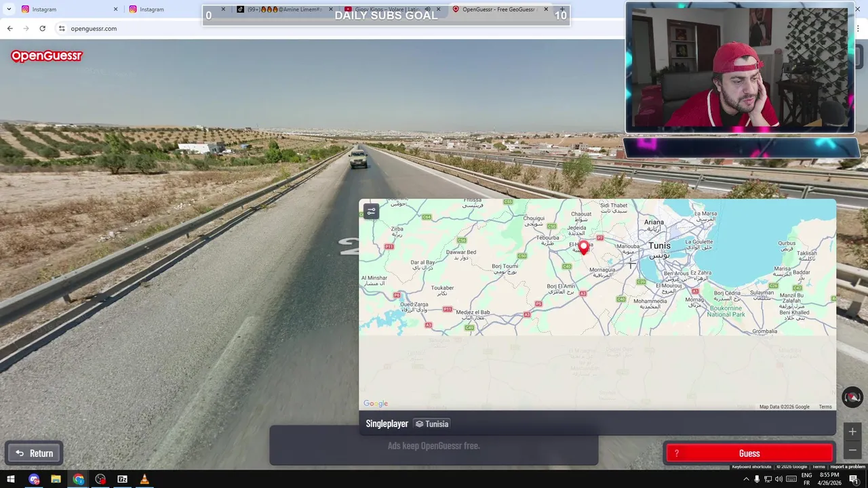Zoom out with the minus button
The image size is (868, 488).
tap(852, 450)
